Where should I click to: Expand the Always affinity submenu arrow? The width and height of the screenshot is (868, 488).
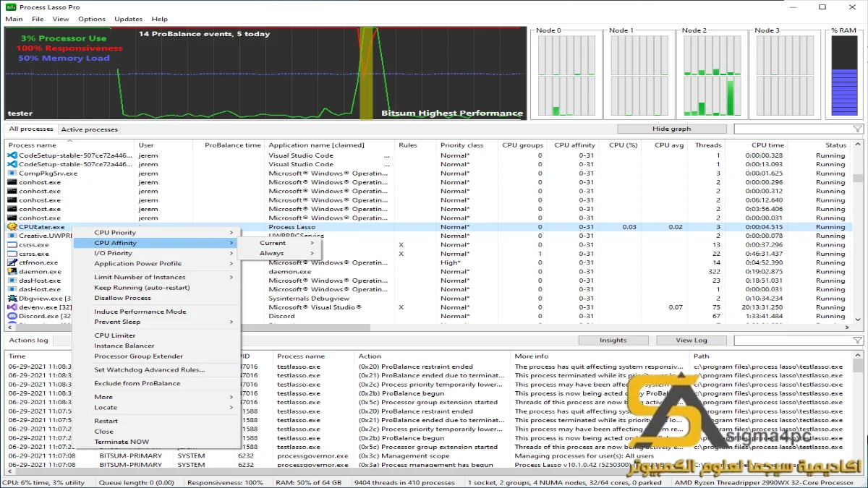click(312, 254)
